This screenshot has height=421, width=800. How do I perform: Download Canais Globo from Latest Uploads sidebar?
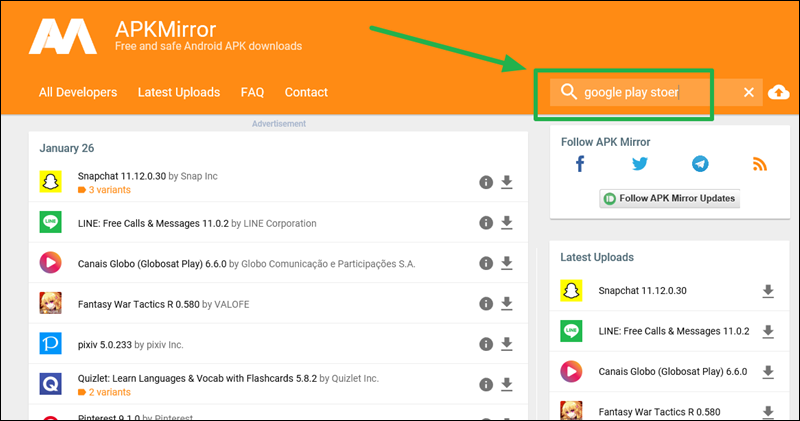tap(768, 372)
